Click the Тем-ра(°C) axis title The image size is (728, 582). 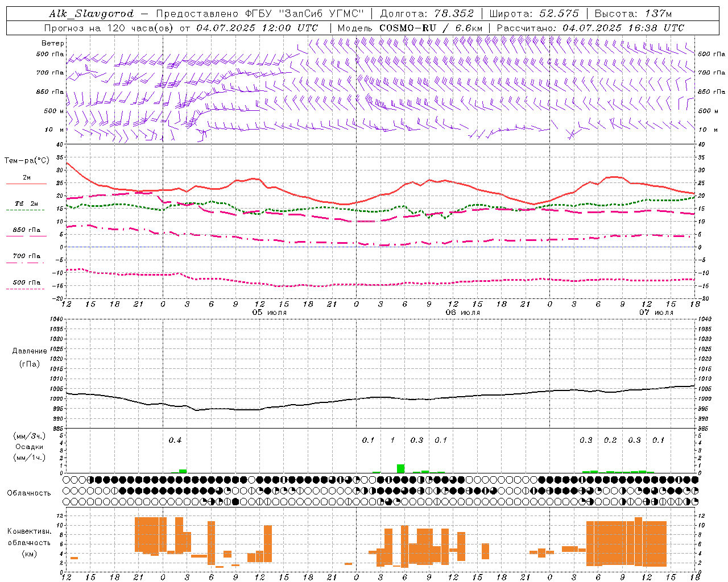pos(27,161)
